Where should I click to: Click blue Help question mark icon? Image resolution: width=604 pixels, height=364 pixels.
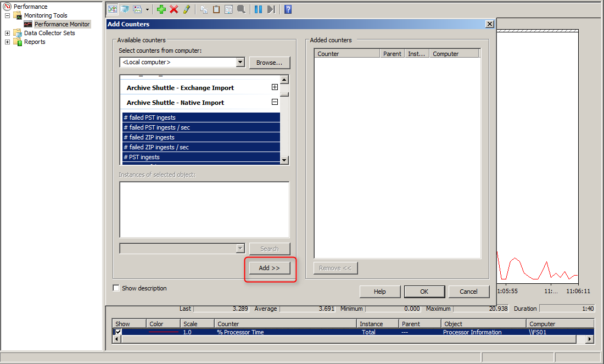[x=288, y=9]
